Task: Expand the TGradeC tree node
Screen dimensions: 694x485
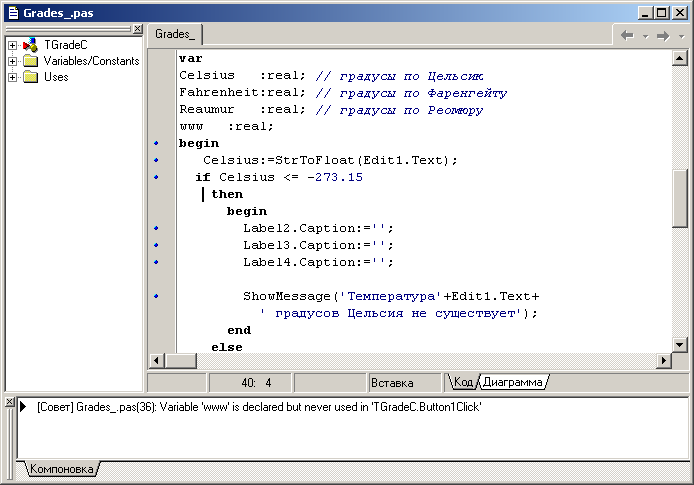Action: [12, 46]
